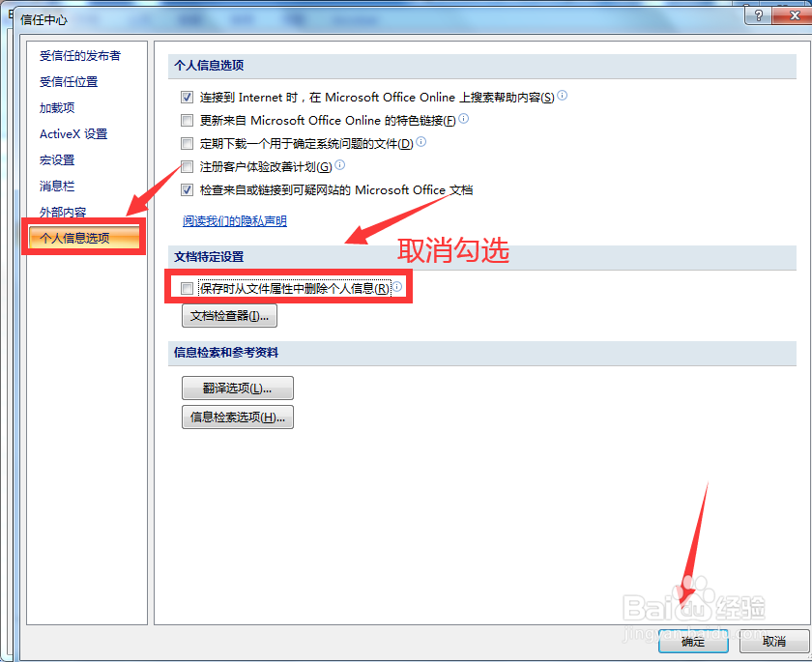Viewport: 812px width, 662px height.
Task: Select 消息栏 sidebar item
Action: (57, 186)
